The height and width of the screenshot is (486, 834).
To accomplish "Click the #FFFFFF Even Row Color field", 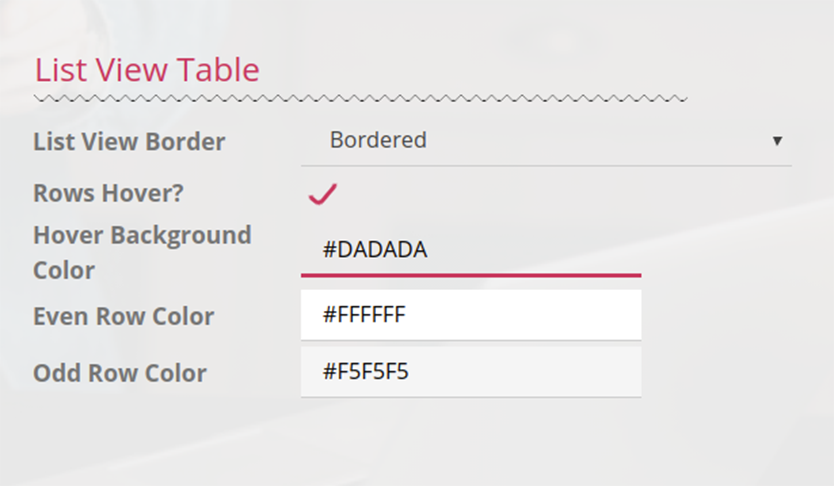I will point(471,315).
